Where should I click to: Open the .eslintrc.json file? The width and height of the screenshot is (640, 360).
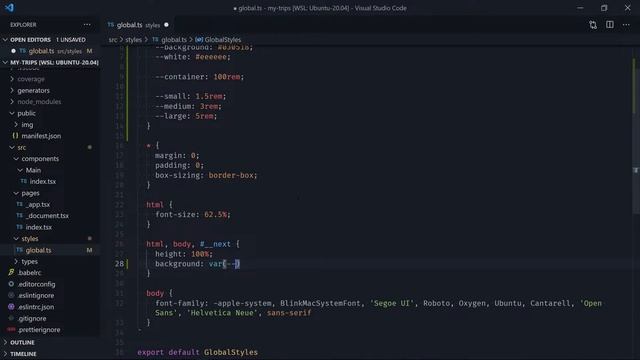[x=50, y=307]
